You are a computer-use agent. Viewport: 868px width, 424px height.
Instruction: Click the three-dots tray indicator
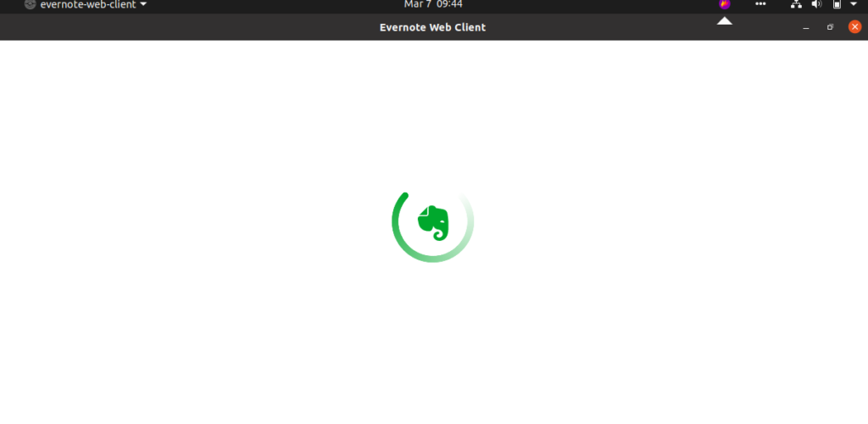click(760, 4)
